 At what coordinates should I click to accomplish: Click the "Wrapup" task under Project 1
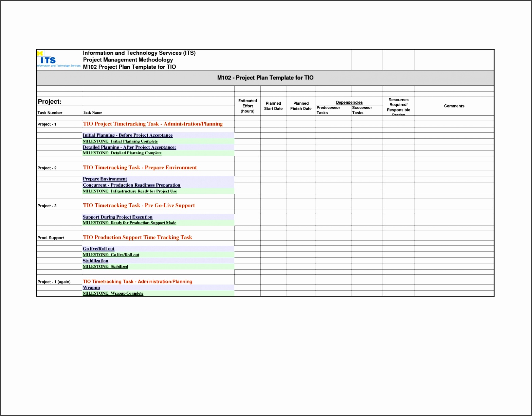tap(91, 288)
